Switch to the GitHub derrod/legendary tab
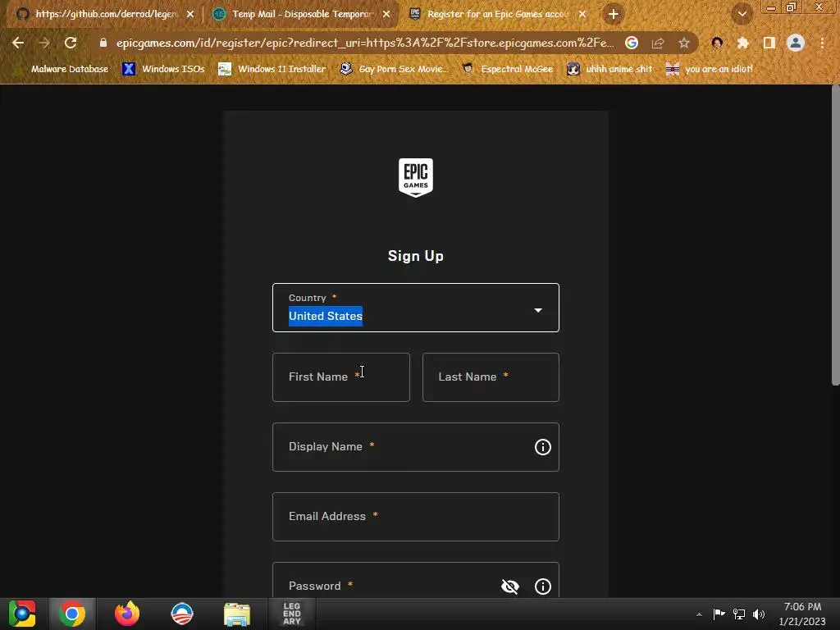 [x=106, y=14]
